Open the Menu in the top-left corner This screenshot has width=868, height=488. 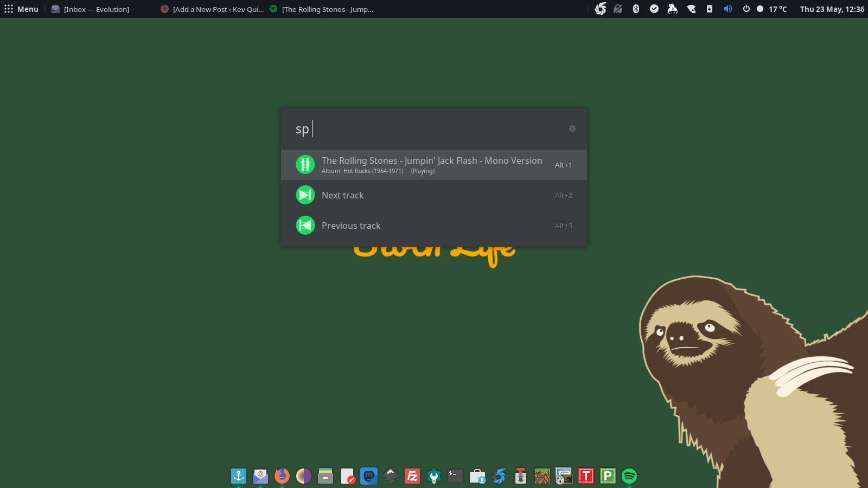(x=22, y=9)
